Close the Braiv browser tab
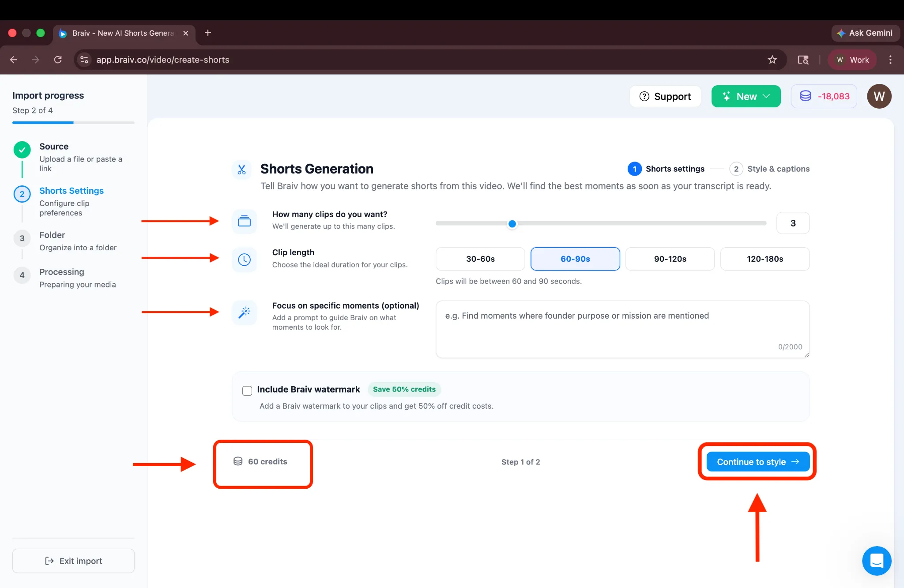Image resolution: width=904 pixels, height=588 pixels. 186,33
